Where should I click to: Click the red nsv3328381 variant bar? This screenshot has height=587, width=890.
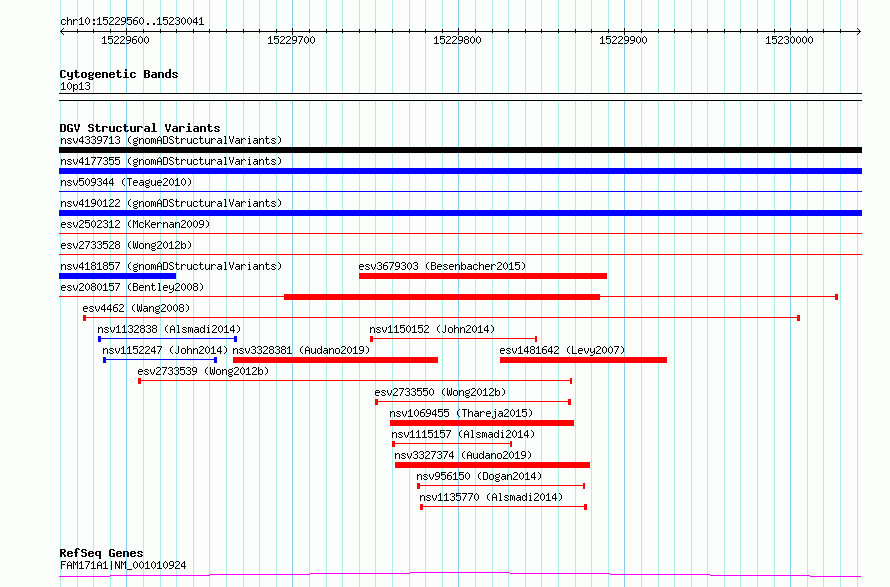click(x=335, y=360)
